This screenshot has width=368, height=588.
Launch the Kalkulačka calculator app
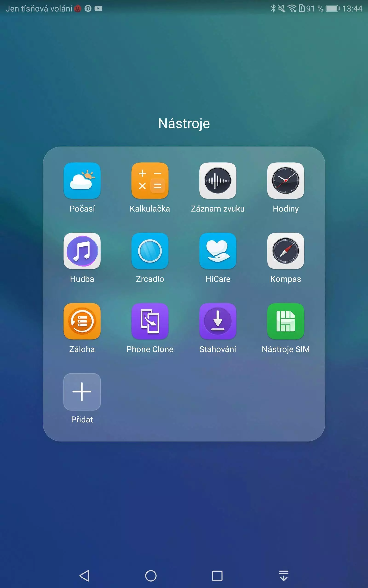click(x=150, y=181)
